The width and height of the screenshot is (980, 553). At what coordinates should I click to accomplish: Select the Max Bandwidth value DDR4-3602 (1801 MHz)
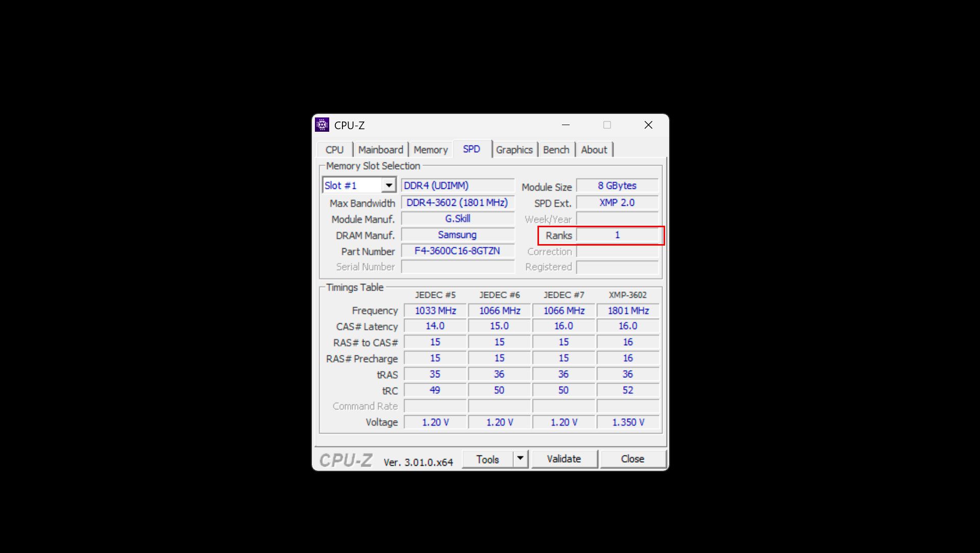coord(457,203)
